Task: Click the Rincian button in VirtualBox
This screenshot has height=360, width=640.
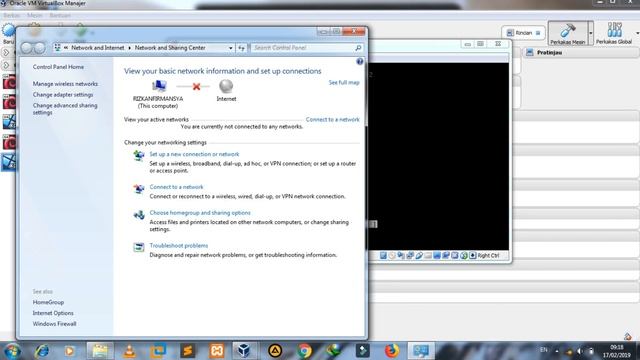Action: pyautogui.click(x=524, y=33)
